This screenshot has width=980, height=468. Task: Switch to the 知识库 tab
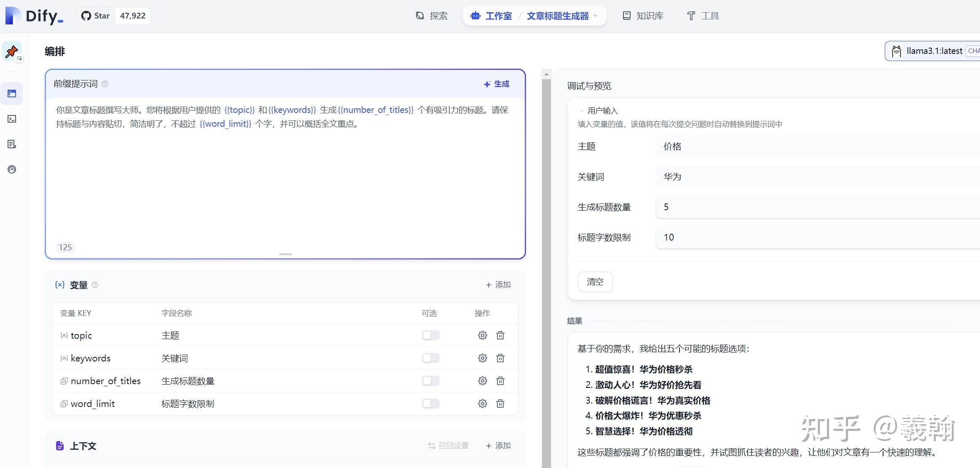[x=643, y=16]
